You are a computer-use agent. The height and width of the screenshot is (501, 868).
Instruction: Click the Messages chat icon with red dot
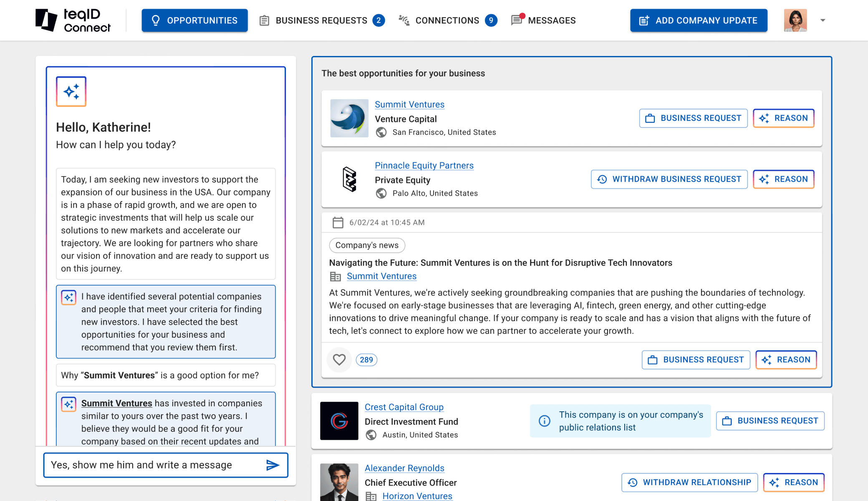(517, 20)
